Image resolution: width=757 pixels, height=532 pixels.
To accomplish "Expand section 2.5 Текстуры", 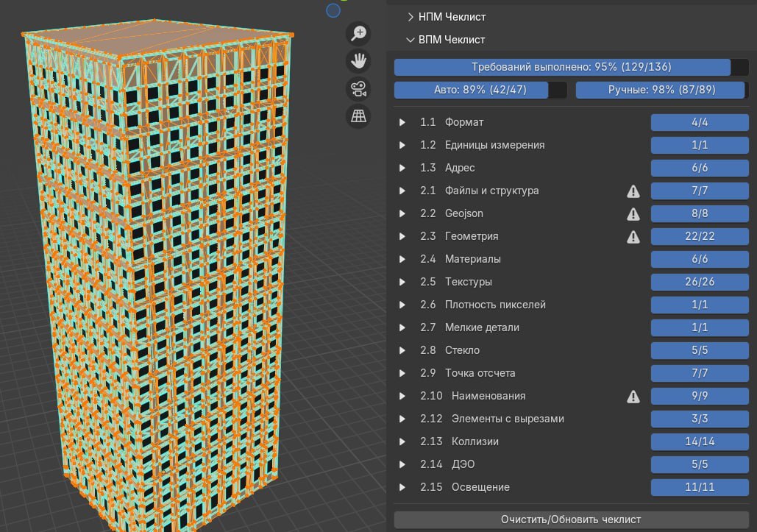I will tap(402, 281).
